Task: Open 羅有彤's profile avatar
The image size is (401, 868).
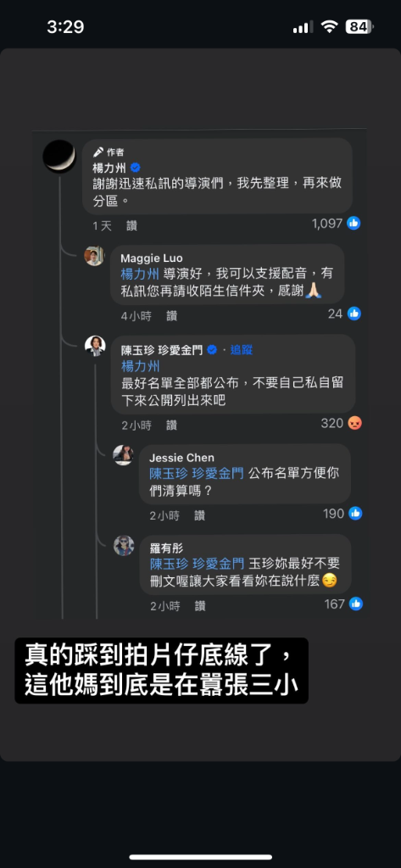Action: [124, 546]
